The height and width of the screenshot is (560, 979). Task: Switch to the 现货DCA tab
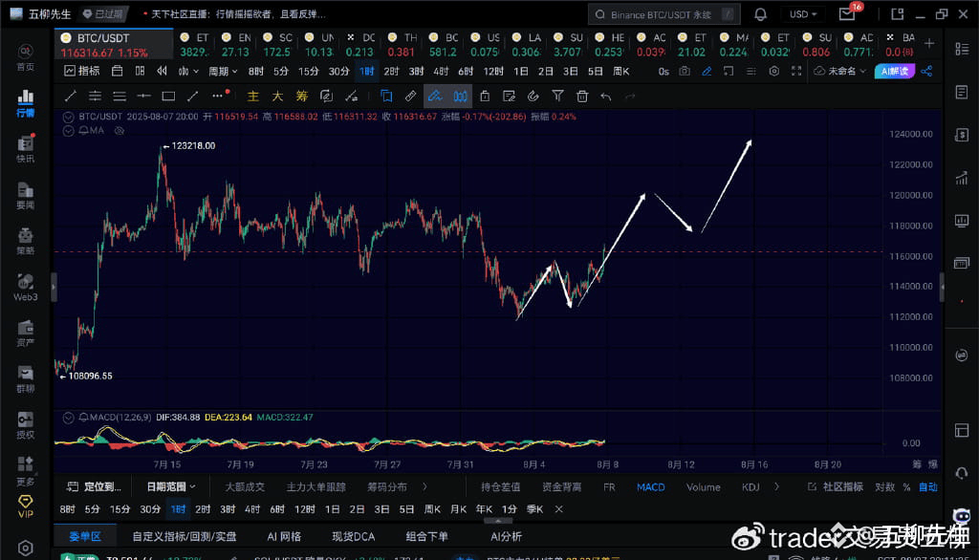click(354, 536)
